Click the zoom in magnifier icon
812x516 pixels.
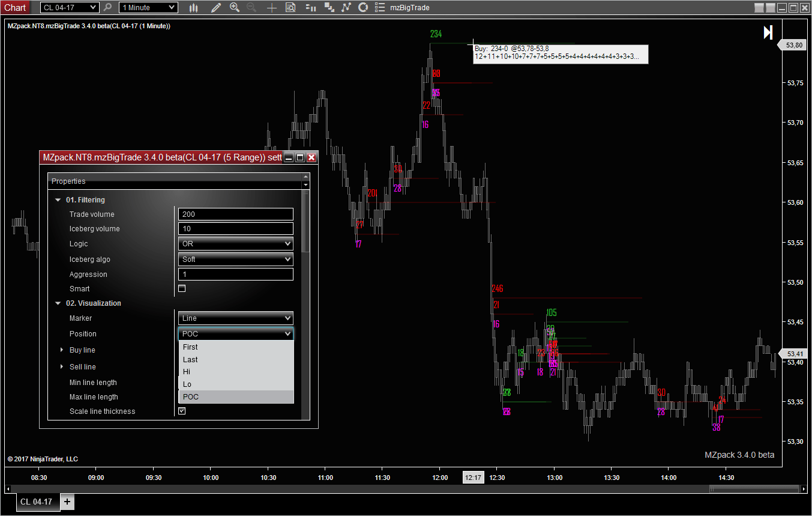235,7
